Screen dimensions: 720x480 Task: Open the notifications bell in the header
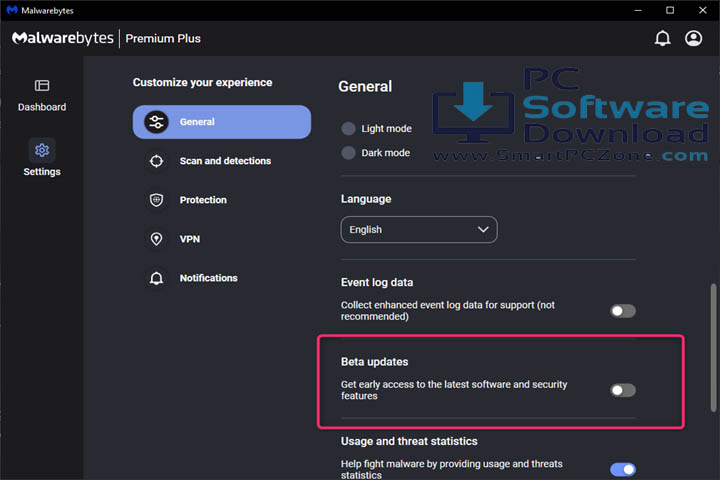[662, 38]
